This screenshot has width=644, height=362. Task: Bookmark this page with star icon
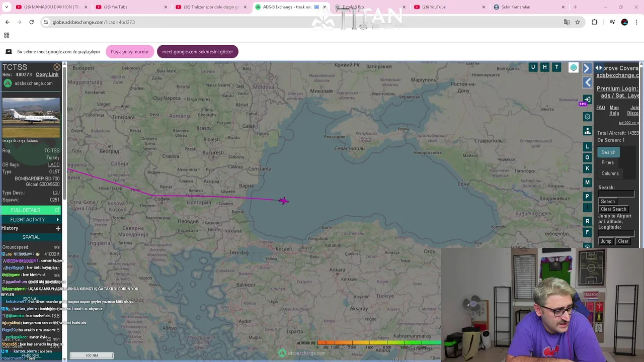tap(578, 22)
